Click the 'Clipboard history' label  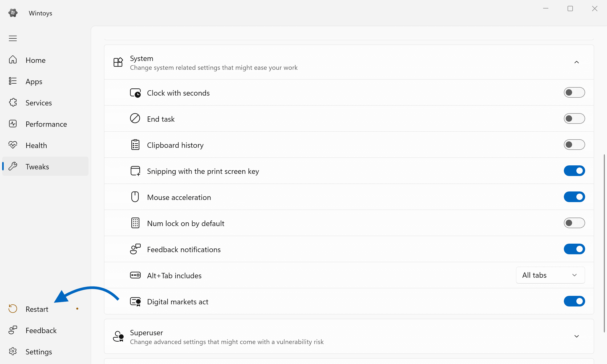pyautogui.click(x=175, y=145)
